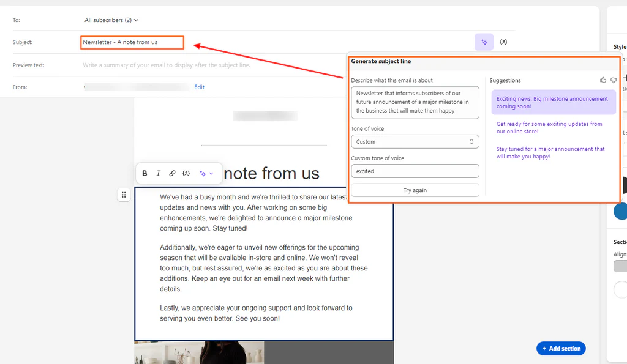Viewport: 627px width, 364px height.
Task: Grab the drag handle beside the text block
Action: pyautogui.click(x=124, y=195)
